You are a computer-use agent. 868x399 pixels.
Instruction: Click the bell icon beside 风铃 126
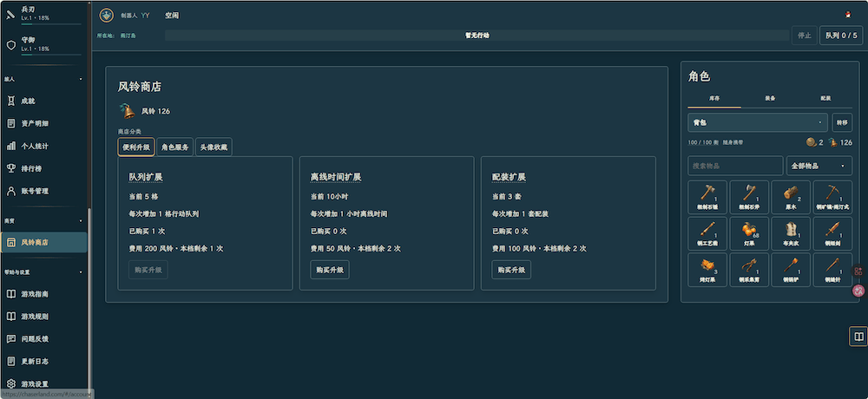pyautogui.click(x=128, y=111)
